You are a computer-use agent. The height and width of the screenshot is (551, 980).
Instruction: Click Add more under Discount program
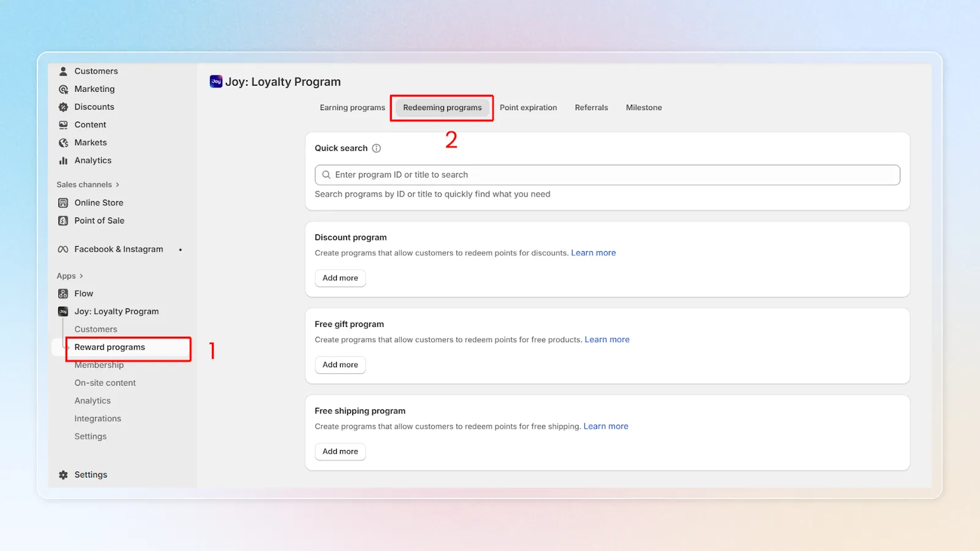click(x=341, y=278)
